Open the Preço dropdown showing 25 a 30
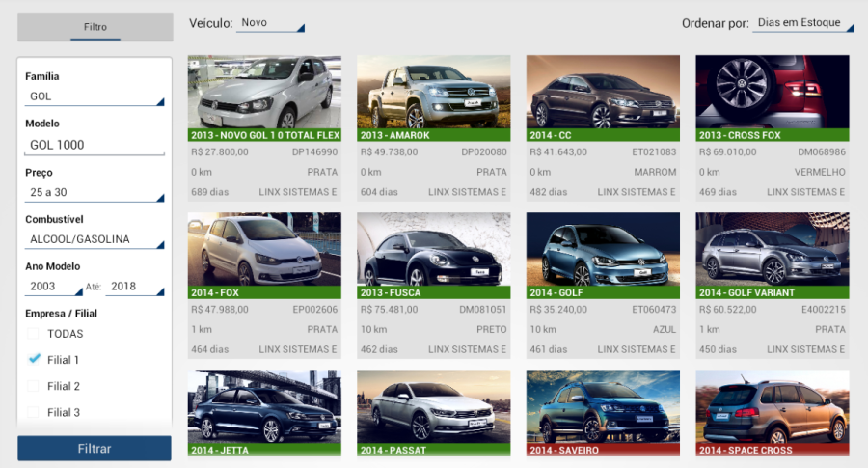868x468 pixels. click(95, 192)
